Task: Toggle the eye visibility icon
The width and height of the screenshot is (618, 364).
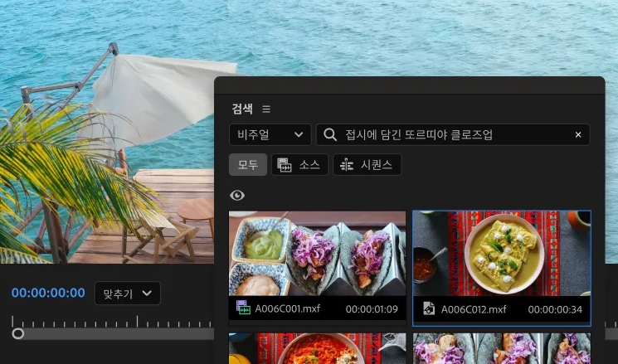Action: 237,196
